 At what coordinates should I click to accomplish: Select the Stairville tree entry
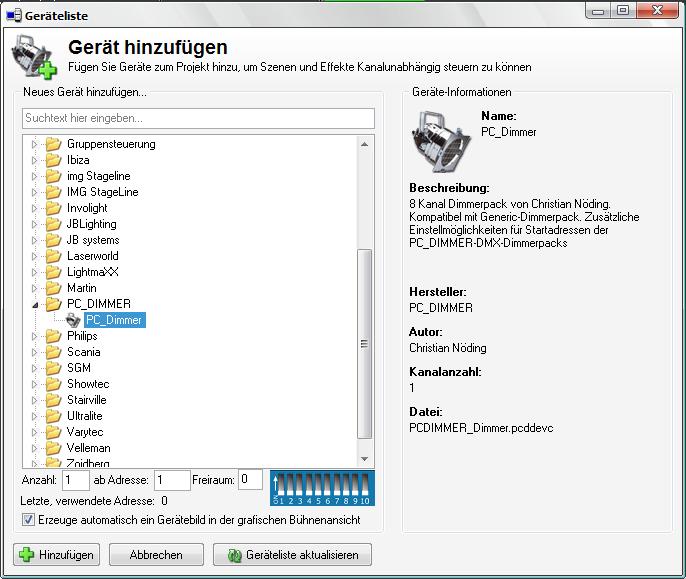(x=85, y=400)
